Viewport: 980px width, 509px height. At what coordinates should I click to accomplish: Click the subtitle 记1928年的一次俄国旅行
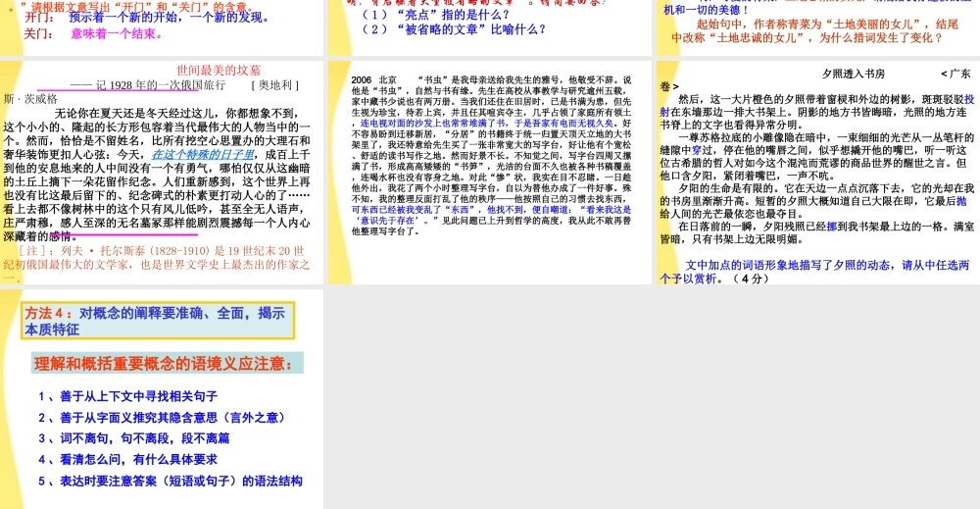(148, 85)
